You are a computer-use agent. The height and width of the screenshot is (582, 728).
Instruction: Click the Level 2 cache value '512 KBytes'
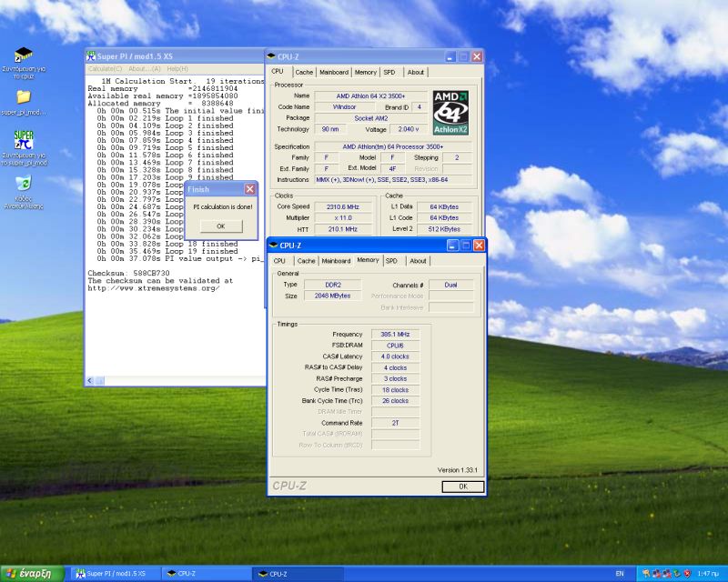coord(444,229)
